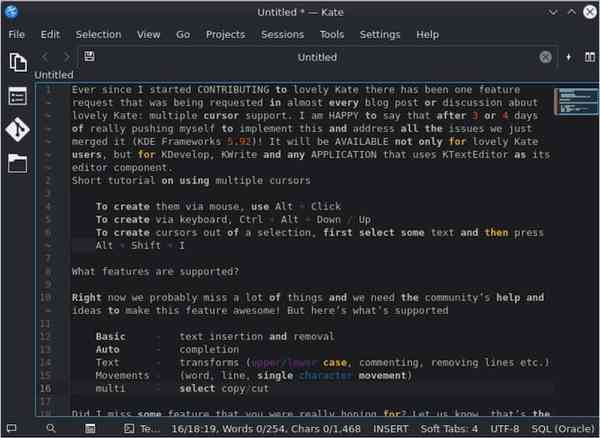
Task: Click the word CONTRIBUTING in line one
Action: click(233, 90)
